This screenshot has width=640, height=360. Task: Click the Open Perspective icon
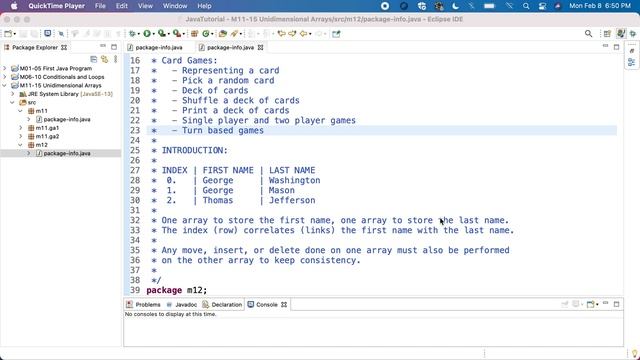coord(607,34)
